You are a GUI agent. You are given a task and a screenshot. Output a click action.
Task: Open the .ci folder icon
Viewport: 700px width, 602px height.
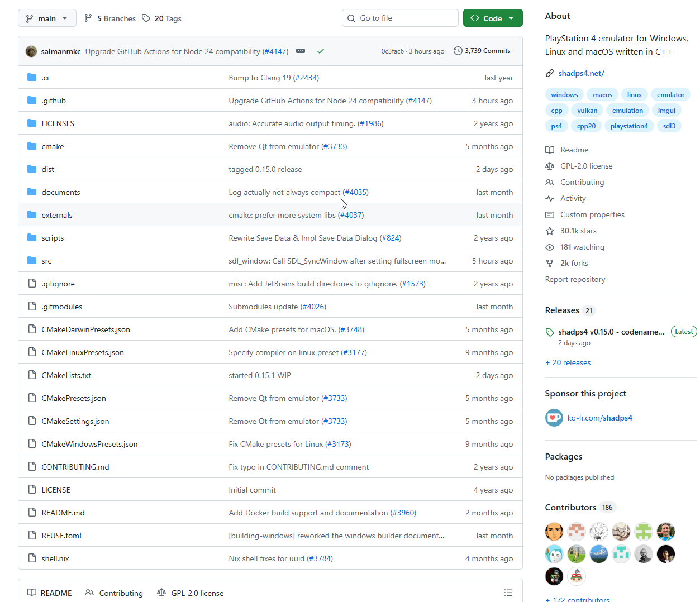[x=32, y=77]
